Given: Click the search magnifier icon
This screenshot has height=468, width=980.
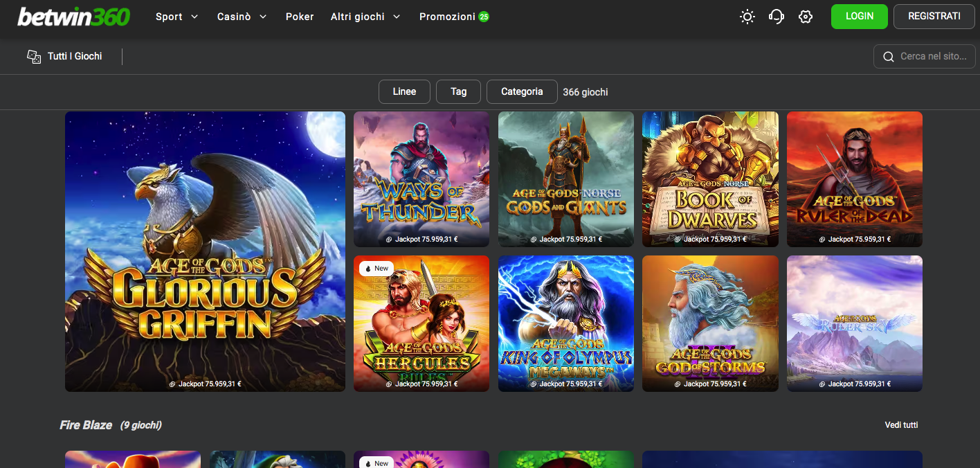Looking at the screenshot, I should pos(889,57).
